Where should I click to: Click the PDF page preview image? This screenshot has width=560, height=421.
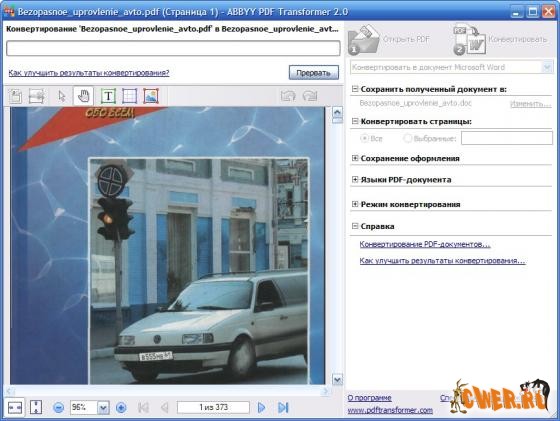pos(168,246)
